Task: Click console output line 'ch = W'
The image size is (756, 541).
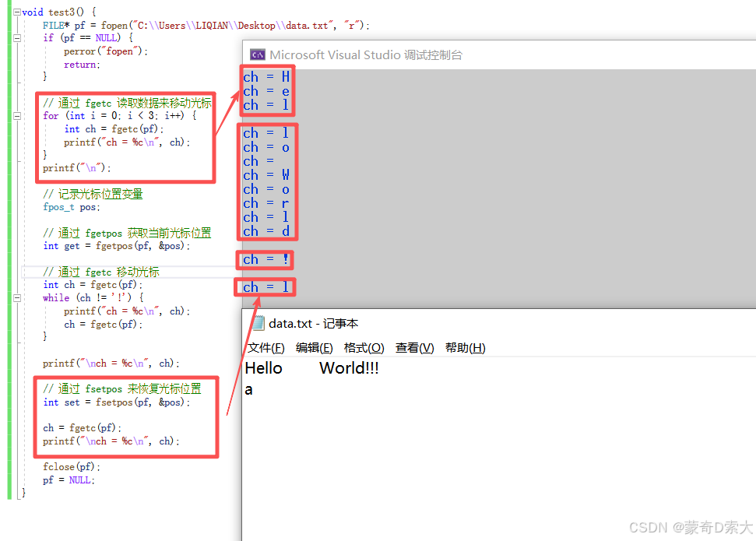Action: [x=266, y=175]
